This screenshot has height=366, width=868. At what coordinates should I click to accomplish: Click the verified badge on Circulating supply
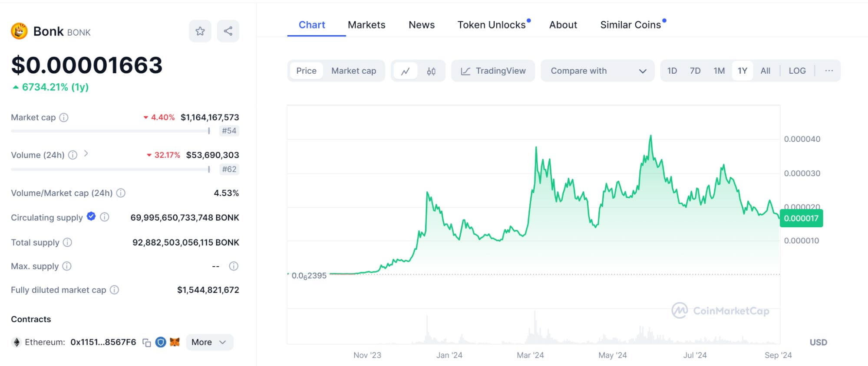[x=91, y=216]
